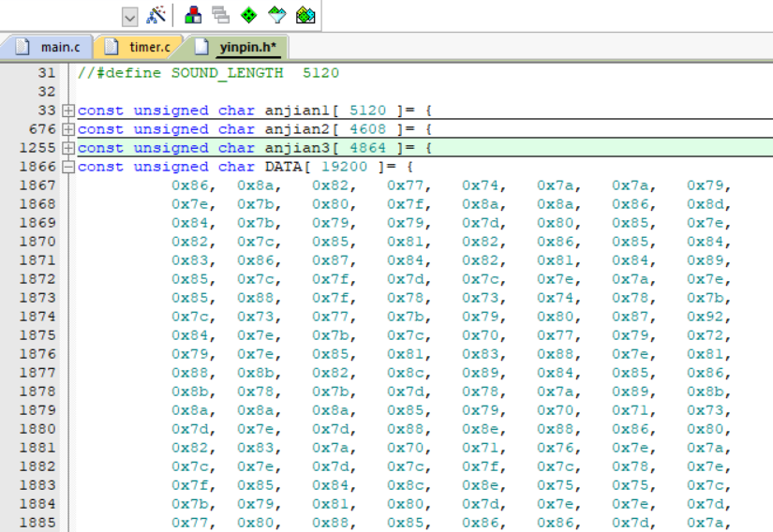
Task: Click empty line number 32
Action: click(x=47, y=92)
